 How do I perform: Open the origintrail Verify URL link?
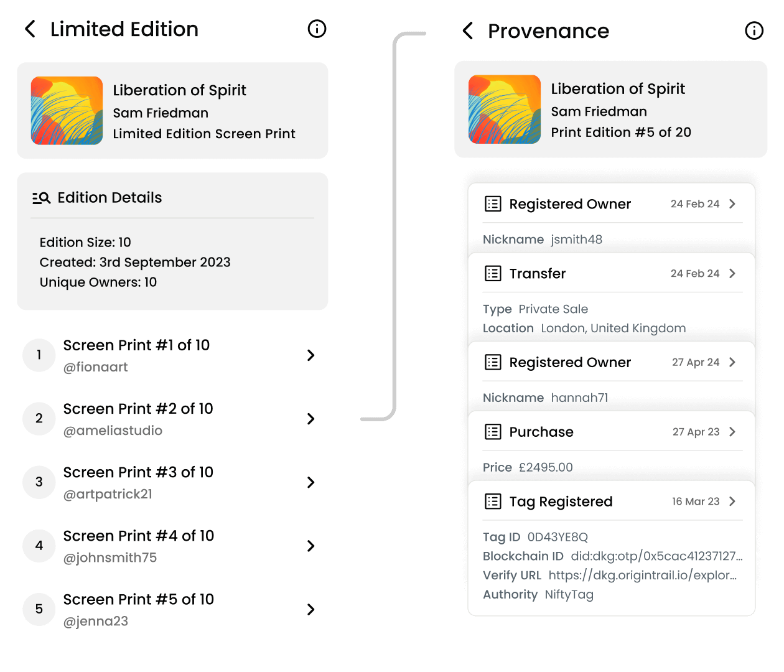642,576
